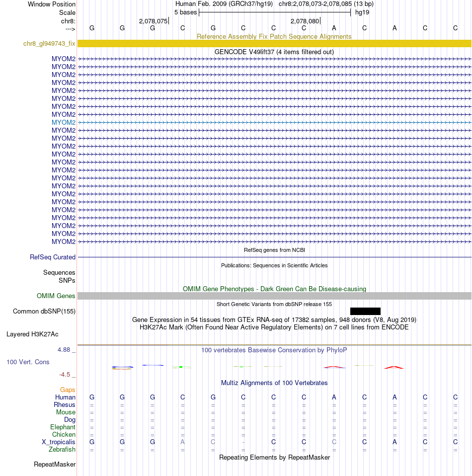Image resolution: width=472 pixels, height=476 pixels.
Task: Click the 4.88 PhyloP upper limit value
Action: 64,350
